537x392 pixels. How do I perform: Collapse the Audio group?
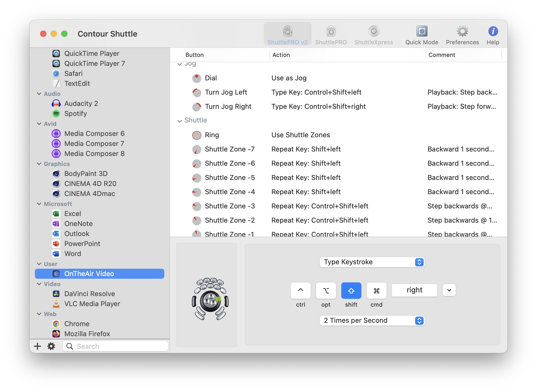tap(39, 94)
